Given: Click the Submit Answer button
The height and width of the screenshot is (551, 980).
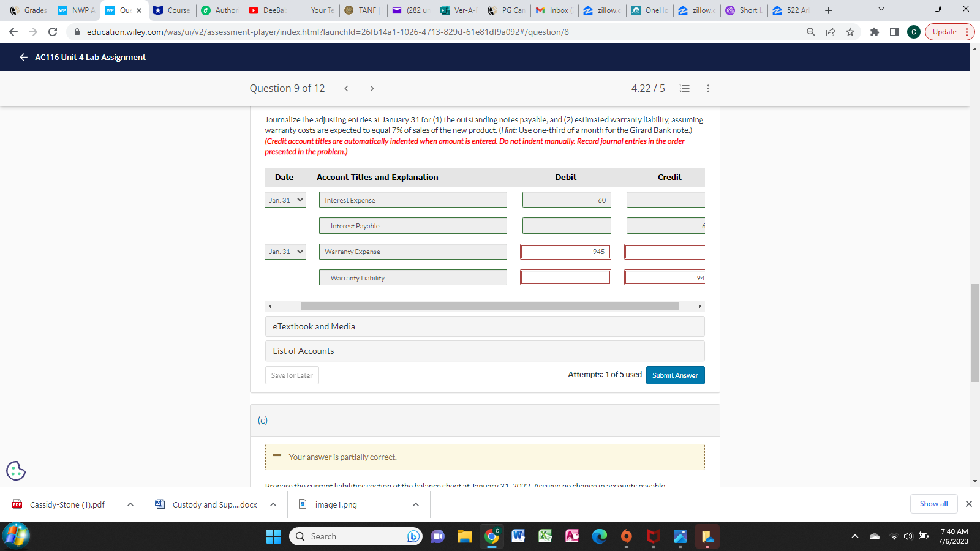Looking at the screenshot, I should coord(675,375).
